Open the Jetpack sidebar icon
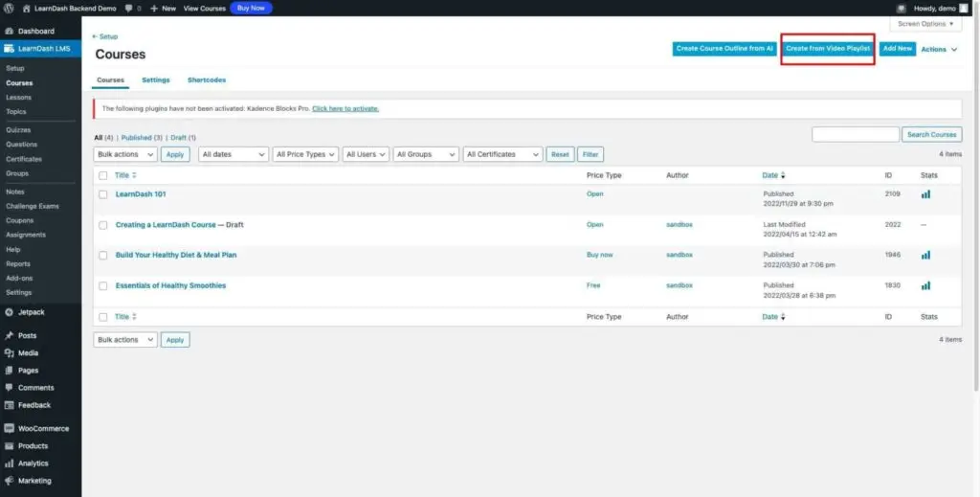This screenshot has height=497, width=980. 10,312
